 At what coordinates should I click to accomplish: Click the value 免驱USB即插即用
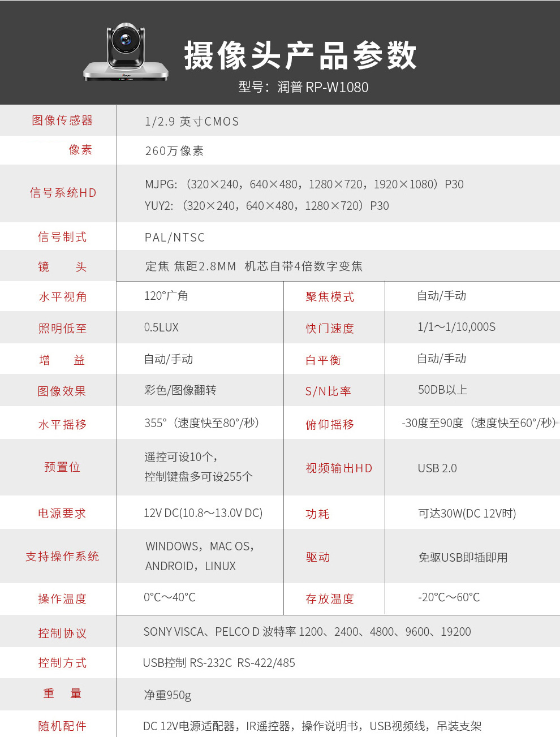coord(463,558)
